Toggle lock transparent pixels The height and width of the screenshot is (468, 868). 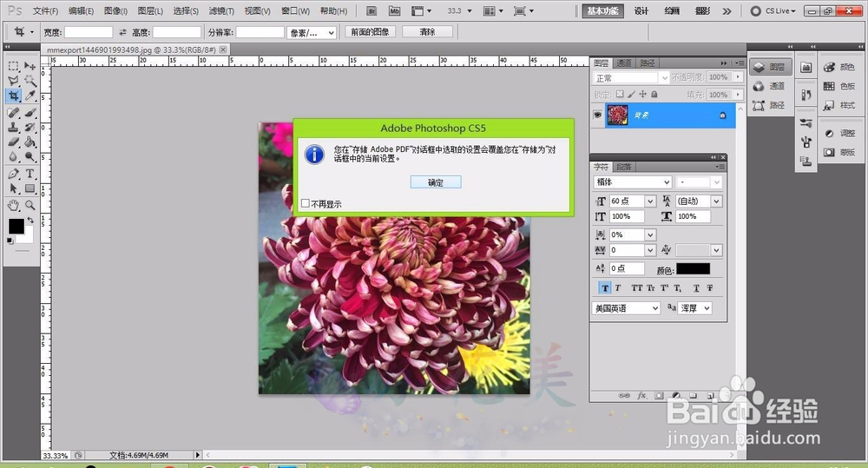[620, 94]
